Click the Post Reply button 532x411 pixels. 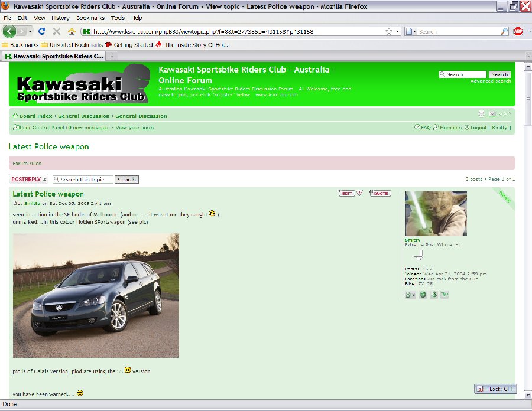(28, 180)
